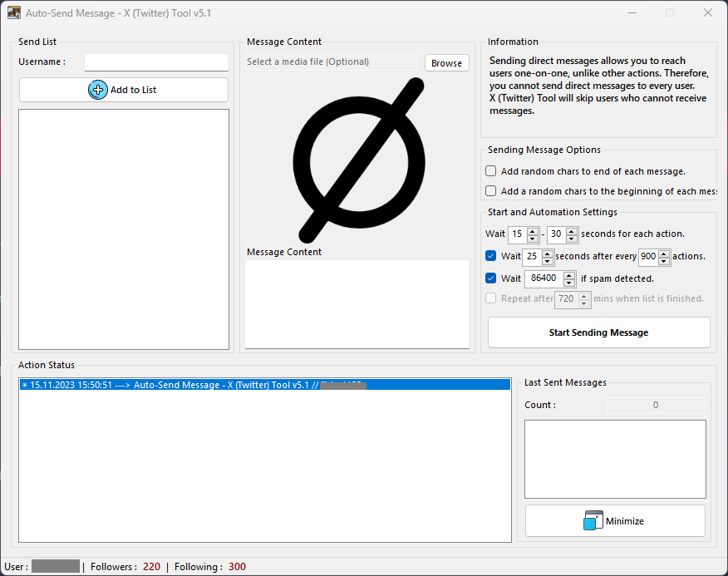This screenshot has width=728, height=576.
Task: Click the Following count 300
Action: click(x=237, y=567)
